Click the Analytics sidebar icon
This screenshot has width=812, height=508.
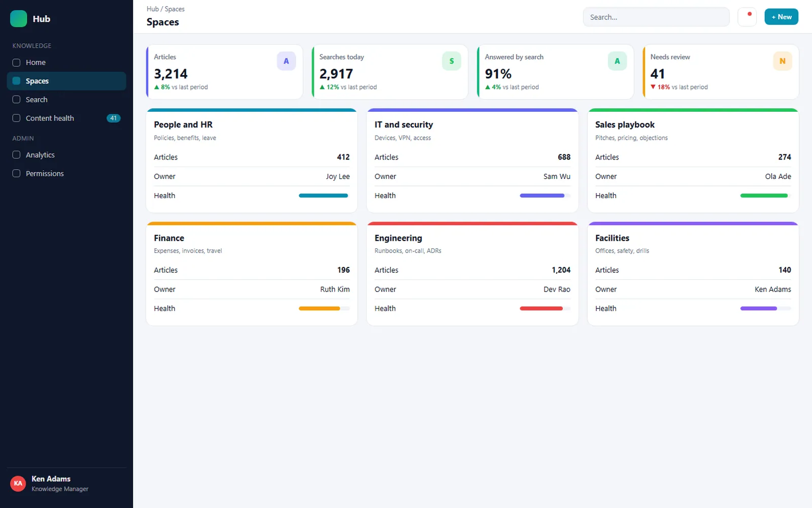coord(16,155)
